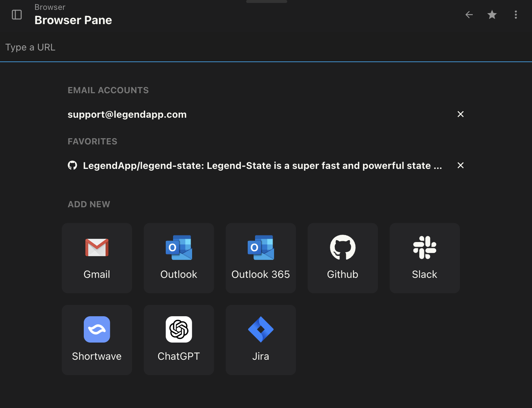This screenshot has width=532, height=408.
Task: Choose the Jira tile
Action: (261, 340)
